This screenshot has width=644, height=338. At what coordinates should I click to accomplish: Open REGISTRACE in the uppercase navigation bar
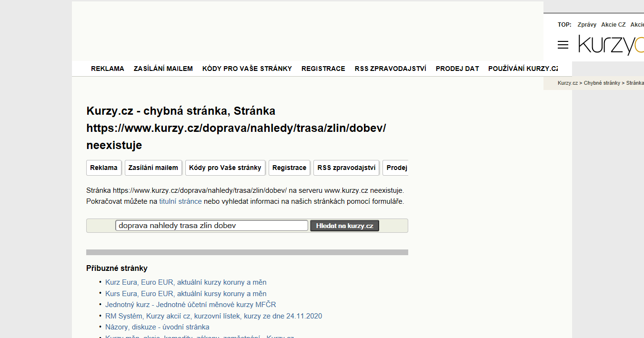pos(323,69)
